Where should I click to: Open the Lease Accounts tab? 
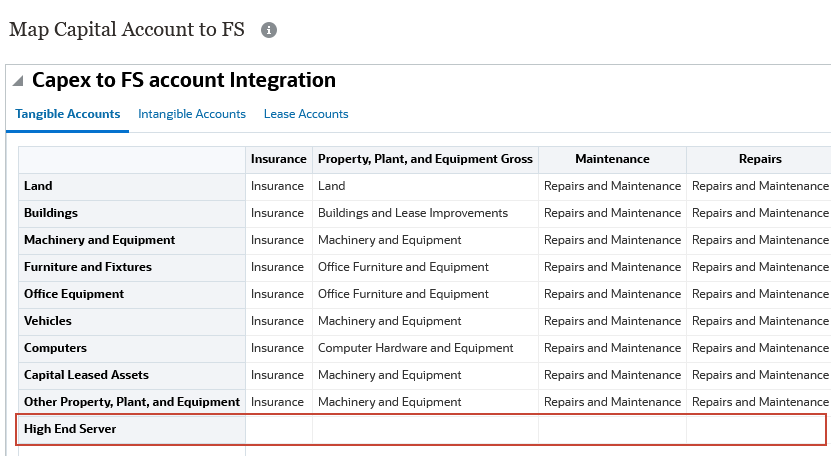[x=306, y=114]
